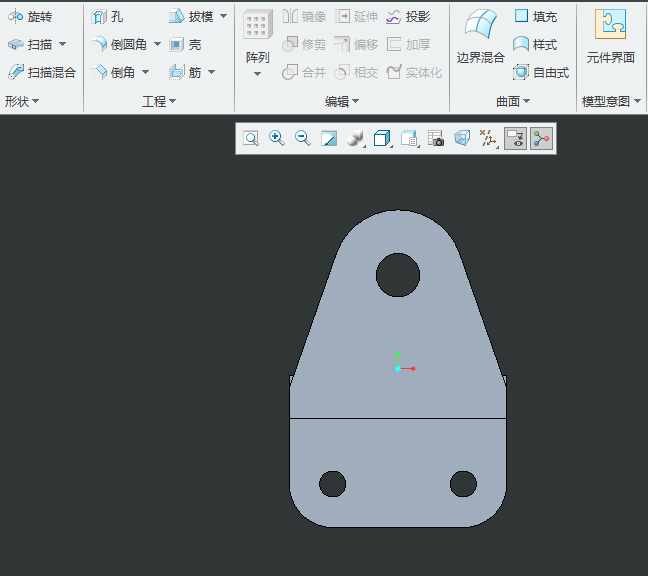Select the Draft (拔模) tool
This screenshot has height=576, width=648.
[x=191, y=17]
